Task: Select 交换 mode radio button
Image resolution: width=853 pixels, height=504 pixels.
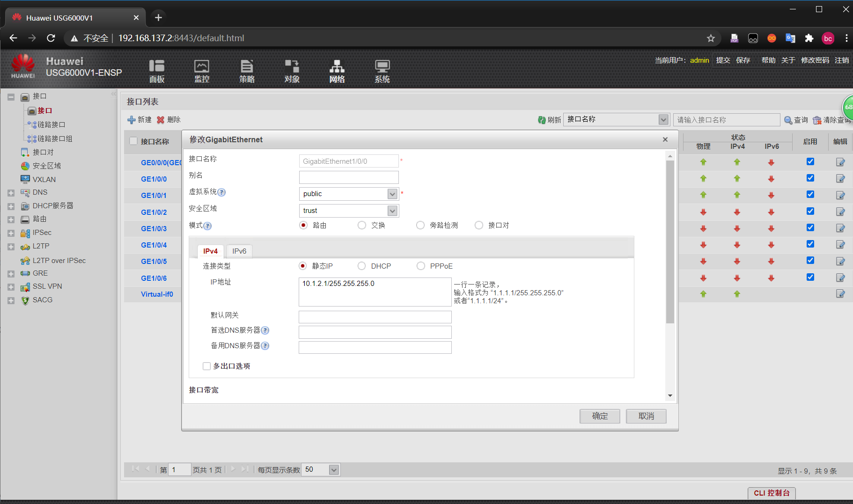Action: pos(362,225)
